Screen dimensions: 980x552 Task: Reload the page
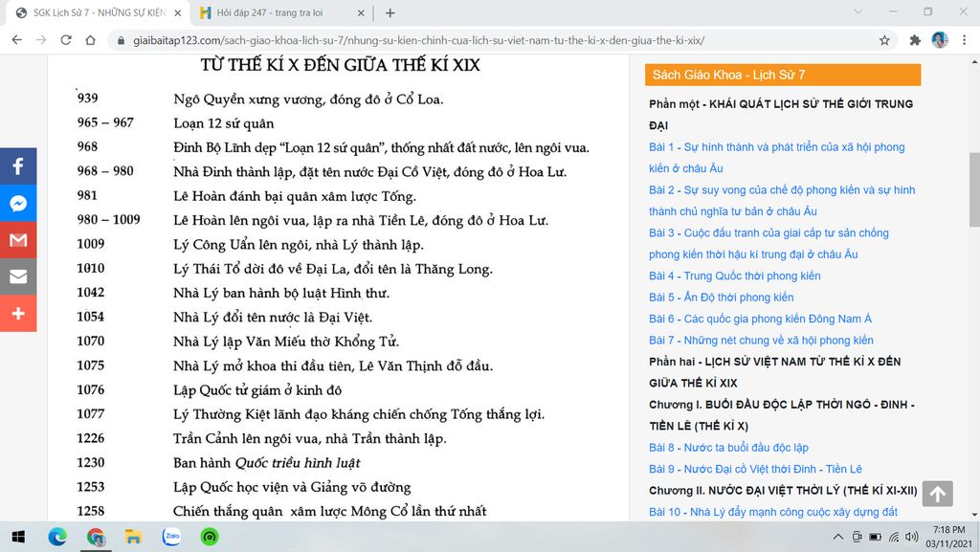pos(66,40)
